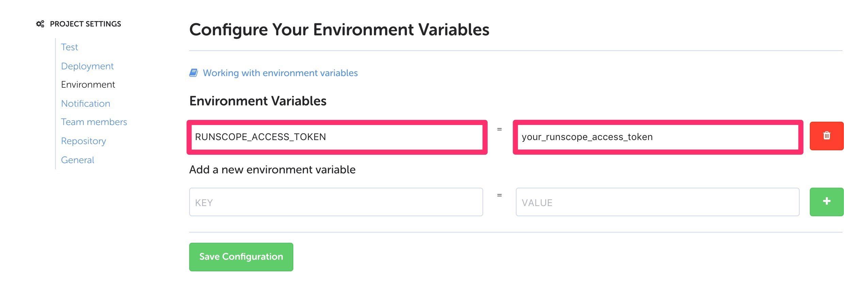Click the green plus add variable button
Viewport: 868px width, 289px height.
coord(826,202)
